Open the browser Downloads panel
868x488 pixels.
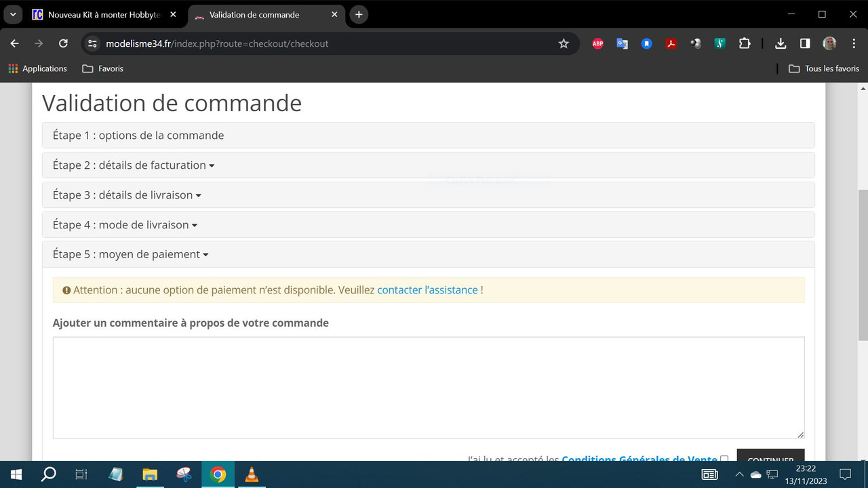coord(780,43)
